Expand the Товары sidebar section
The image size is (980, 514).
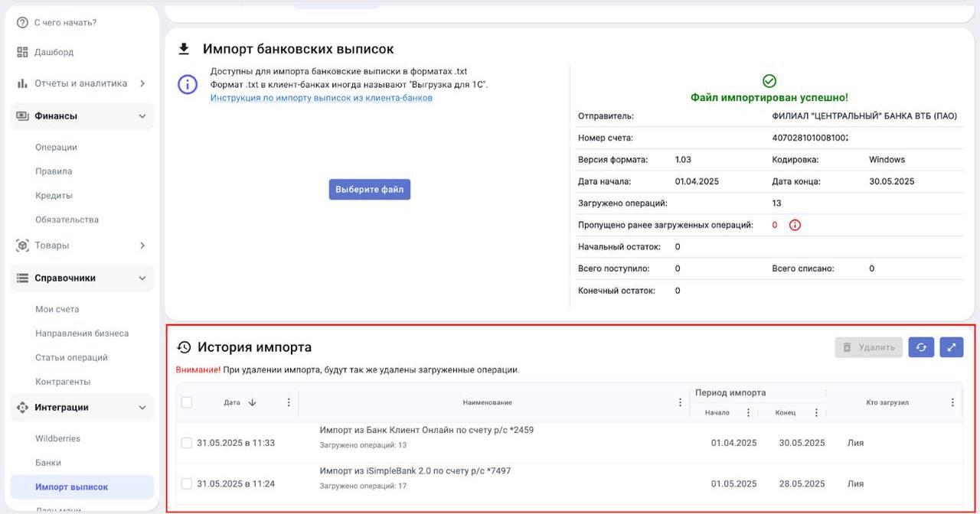click(142, 246)
